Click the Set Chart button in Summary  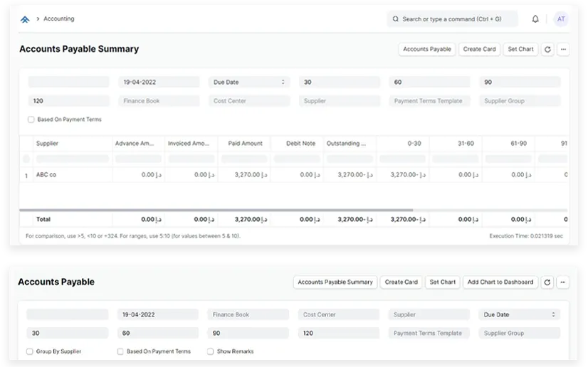520,49
